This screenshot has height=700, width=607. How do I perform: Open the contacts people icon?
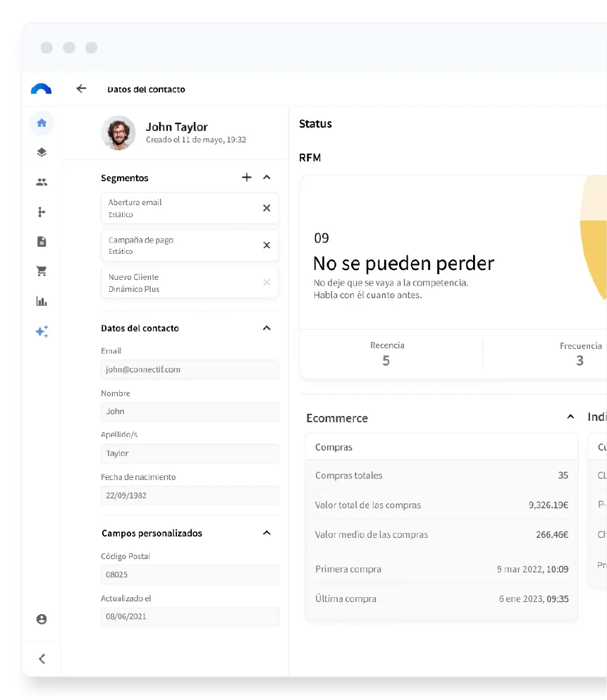click(42, 182)
